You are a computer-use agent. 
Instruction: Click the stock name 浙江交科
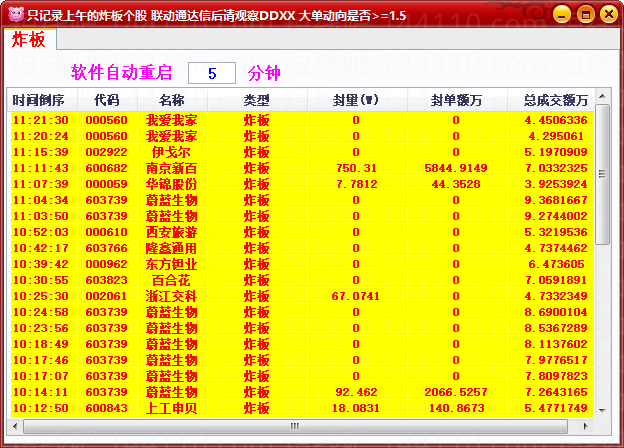(172, 296)
